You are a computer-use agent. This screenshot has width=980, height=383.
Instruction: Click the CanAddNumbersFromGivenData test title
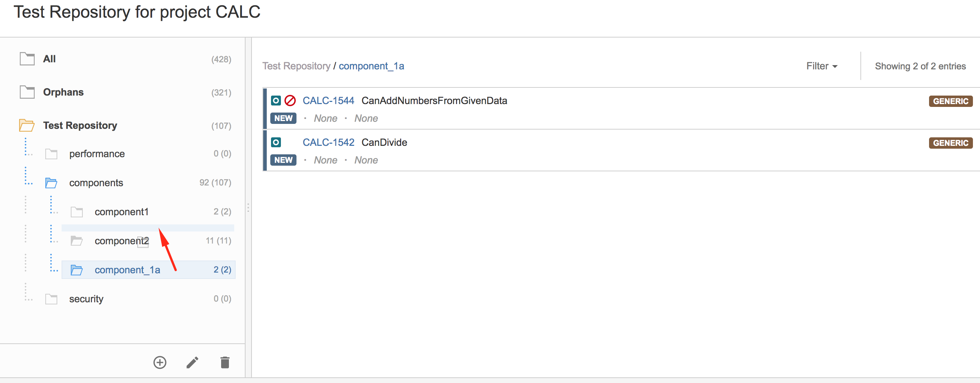[434, 101]
